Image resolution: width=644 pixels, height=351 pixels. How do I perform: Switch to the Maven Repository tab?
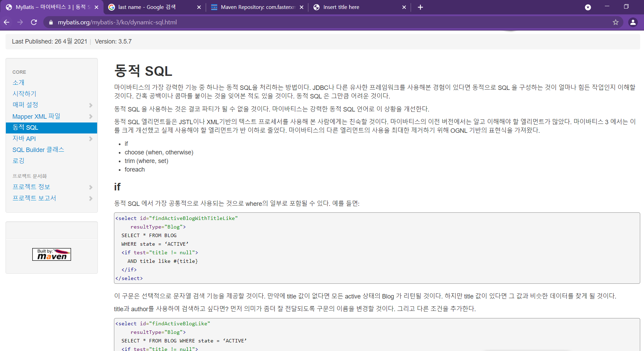(x=257, y=7)
